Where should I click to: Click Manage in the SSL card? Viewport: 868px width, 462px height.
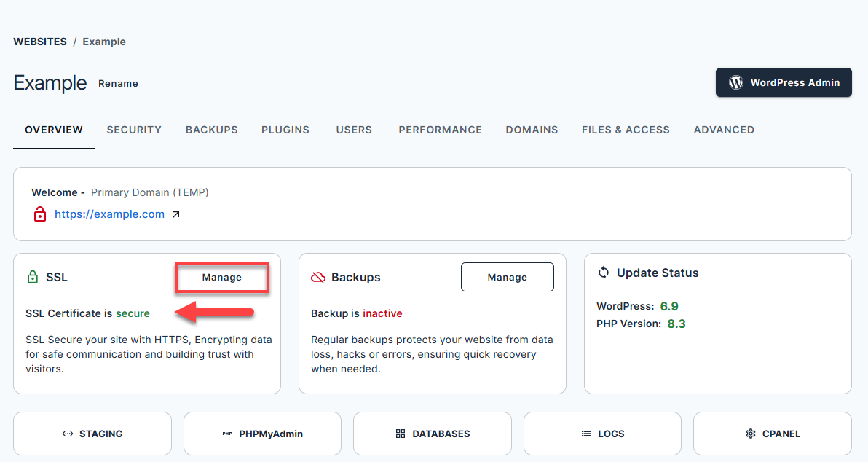pyautogui.click(x=222, y=278)
